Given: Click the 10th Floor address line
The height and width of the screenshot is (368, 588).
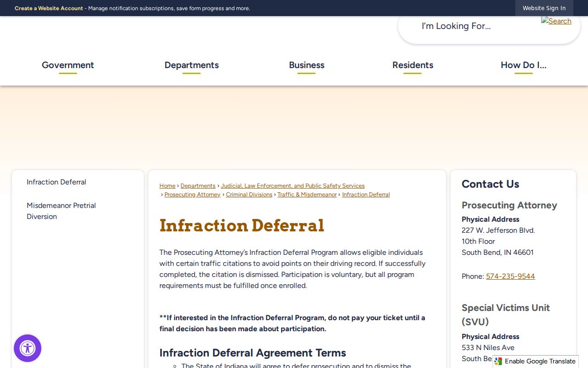Looking at the screenshot, I should (478, 241).
